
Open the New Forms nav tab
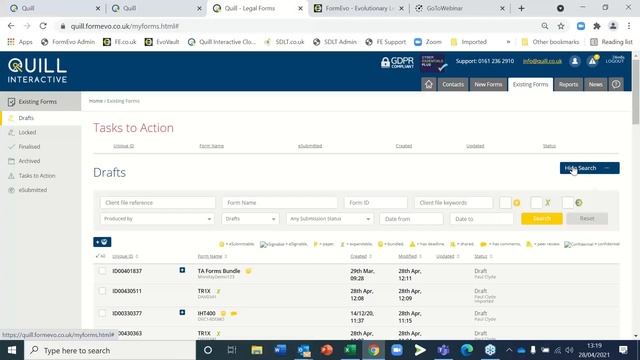coord(488,84)
